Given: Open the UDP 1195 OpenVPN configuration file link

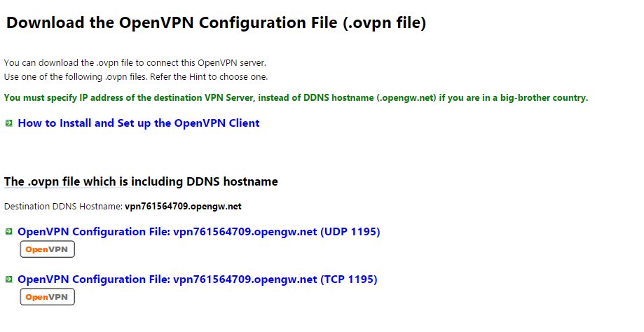Looking at the screenshot, I should click(x=199, y=231).
